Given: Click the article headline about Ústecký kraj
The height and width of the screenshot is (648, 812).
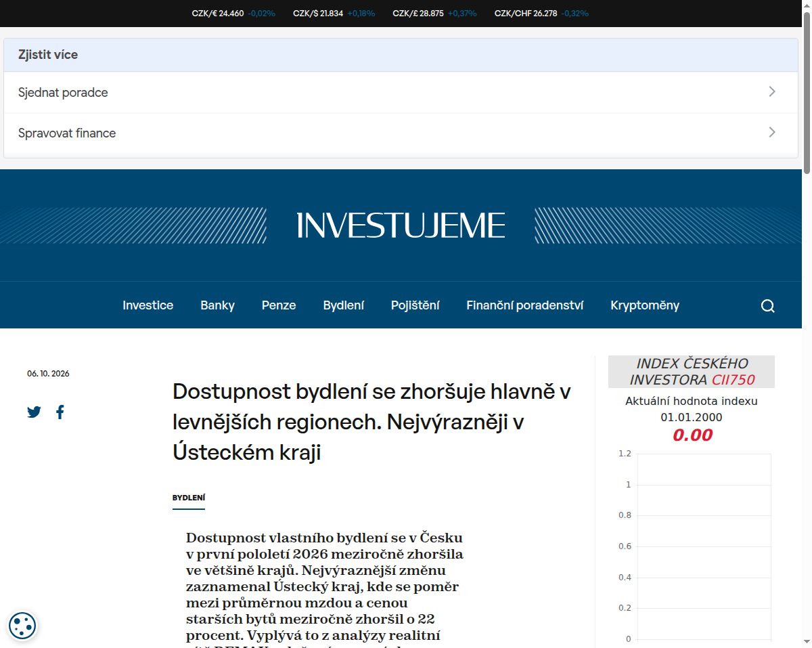Looking at the screenshot, I should click(x=372, y=422).
